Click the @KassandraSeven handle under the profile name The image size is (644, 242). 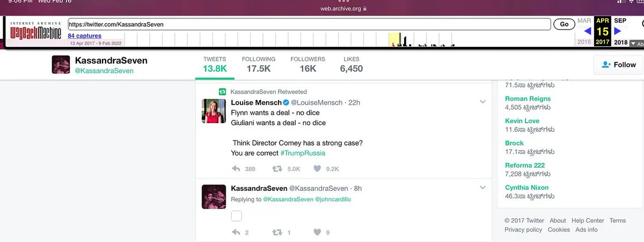(x=104, y=70)
